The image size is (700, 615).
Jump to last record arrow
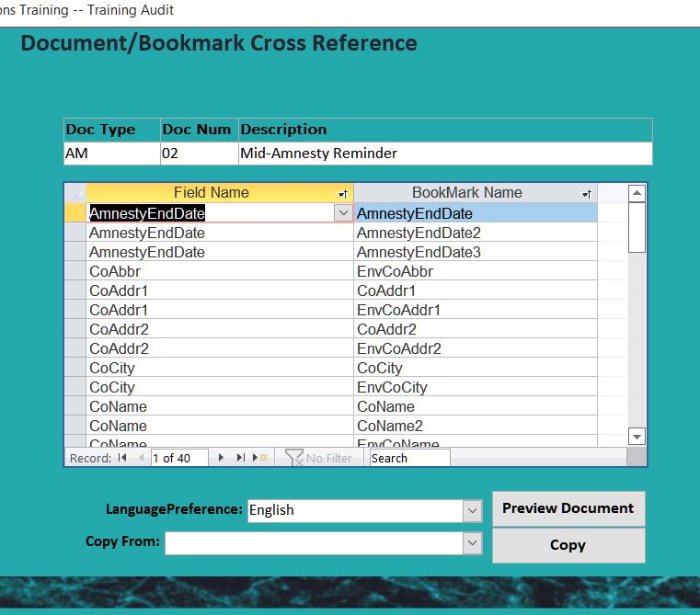241,458
